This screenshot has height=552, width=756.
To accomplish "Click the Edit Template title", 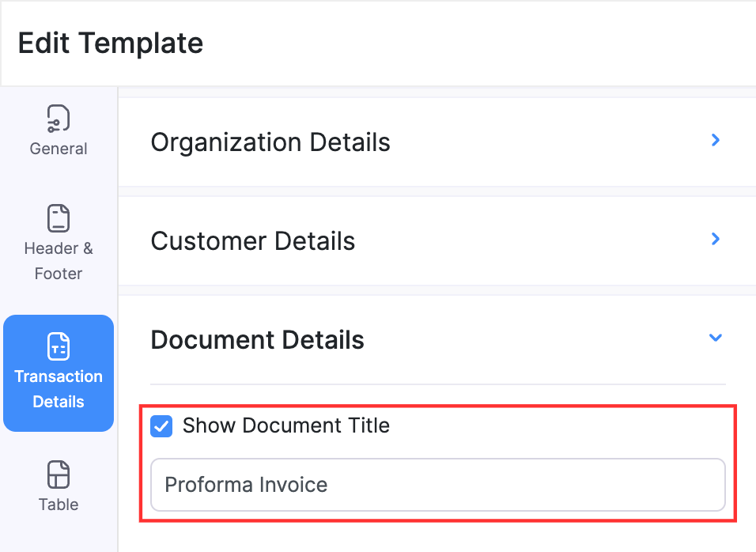I will [x=110, y=43].
